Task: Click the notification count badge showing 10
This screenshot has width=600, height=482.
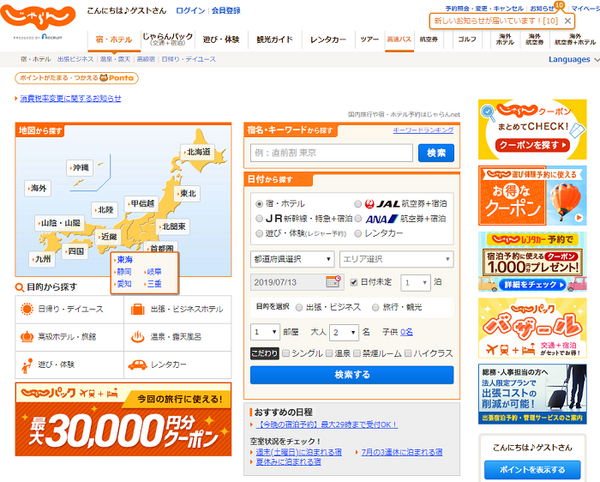Action: (x=559, y=5)
